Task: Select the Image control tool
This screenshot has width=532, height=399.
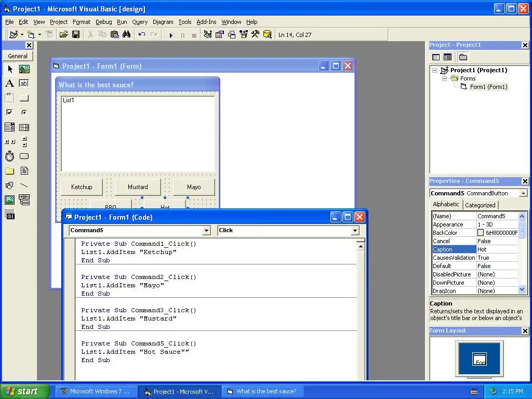Action: tap(10, 200)
